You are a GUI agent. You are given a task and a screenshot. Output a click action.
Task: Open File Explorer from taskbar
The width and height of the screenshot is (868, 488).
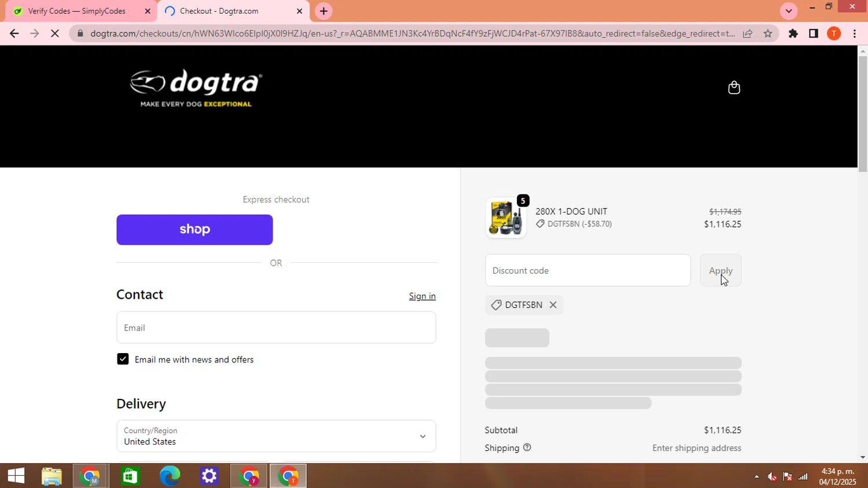52,476
